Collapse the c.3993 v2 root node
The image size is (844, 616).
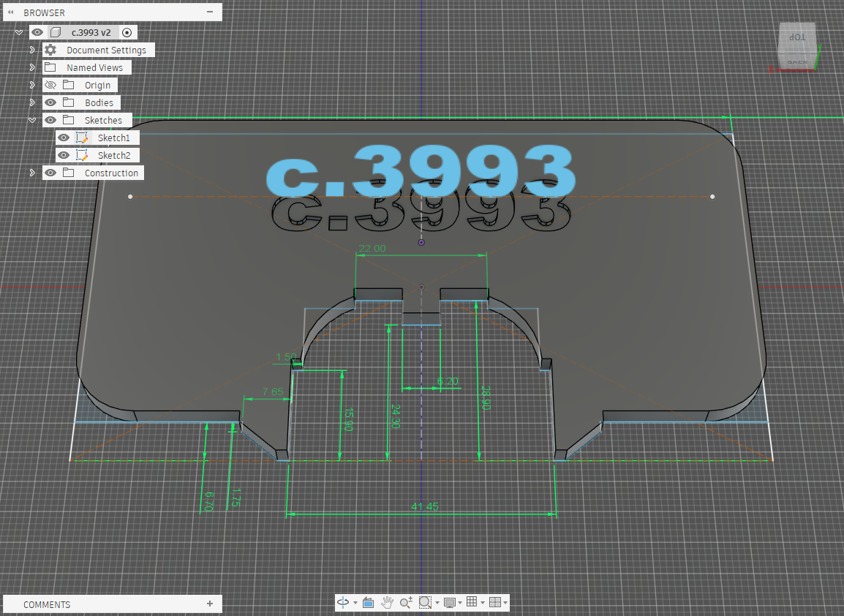click(x=19, y=32)
